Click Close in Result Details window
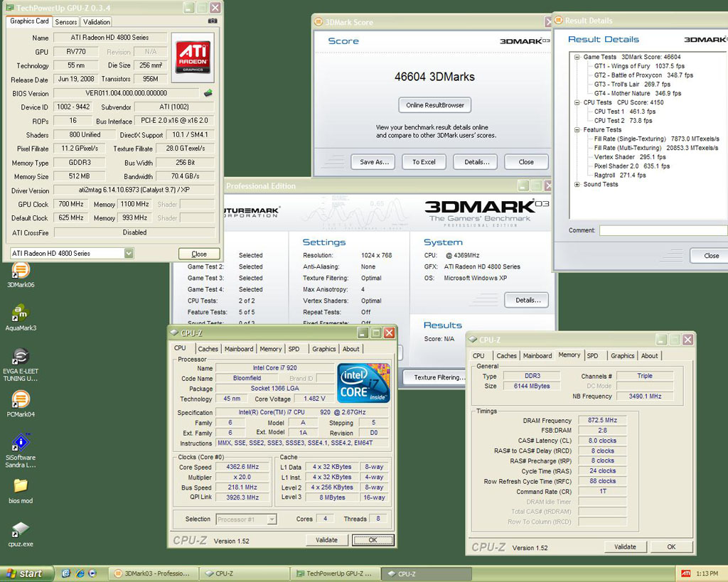 [710, 256]
